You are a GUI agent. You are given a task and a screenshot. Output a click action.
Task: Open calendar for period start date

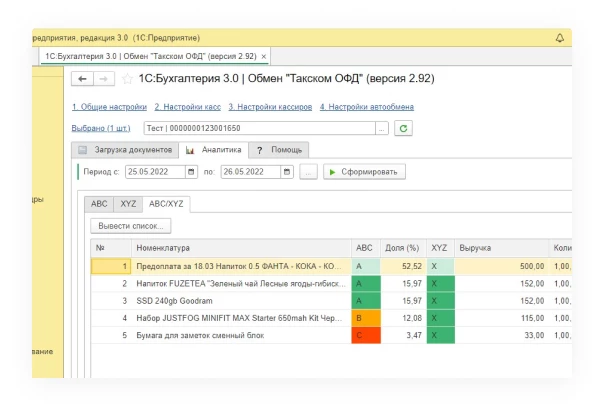[x=203, y=172]
